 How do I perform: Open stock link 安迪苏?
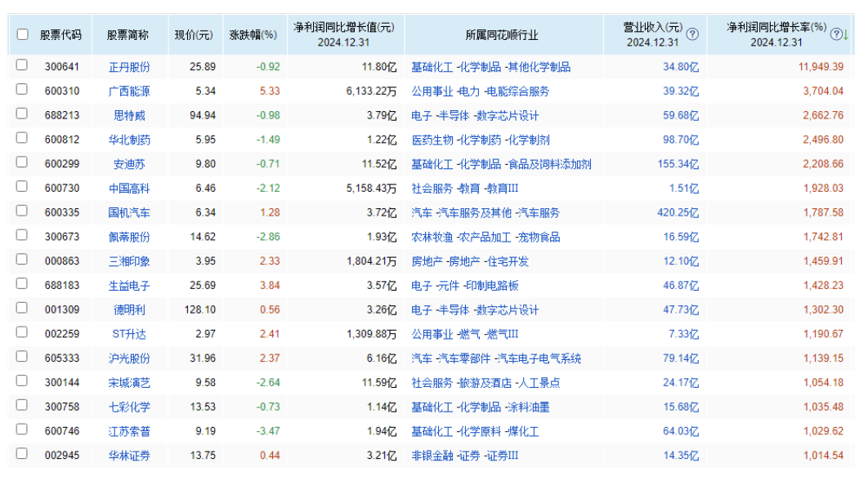coord(129,164)
